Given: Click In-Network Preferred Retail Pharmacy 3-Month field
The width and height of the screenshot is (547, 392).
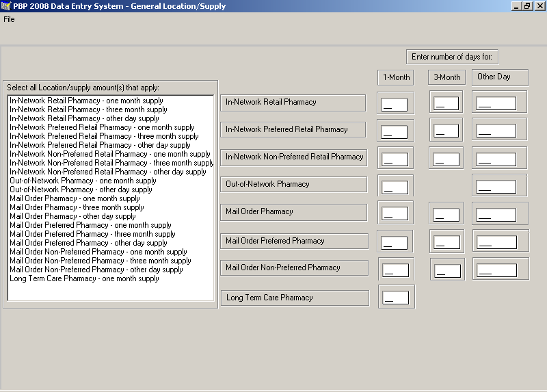Looking at the screenshot, I should [x=446, y=131].
